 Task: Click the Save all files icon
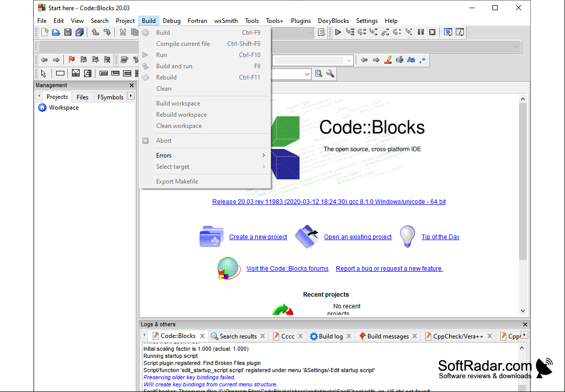80,32
